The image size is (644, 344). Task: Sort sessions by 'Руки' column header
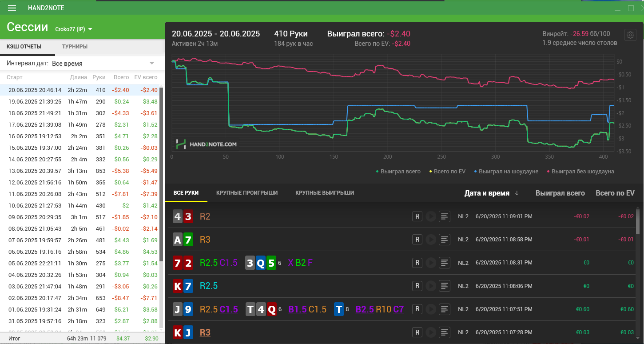coord(99,77)
